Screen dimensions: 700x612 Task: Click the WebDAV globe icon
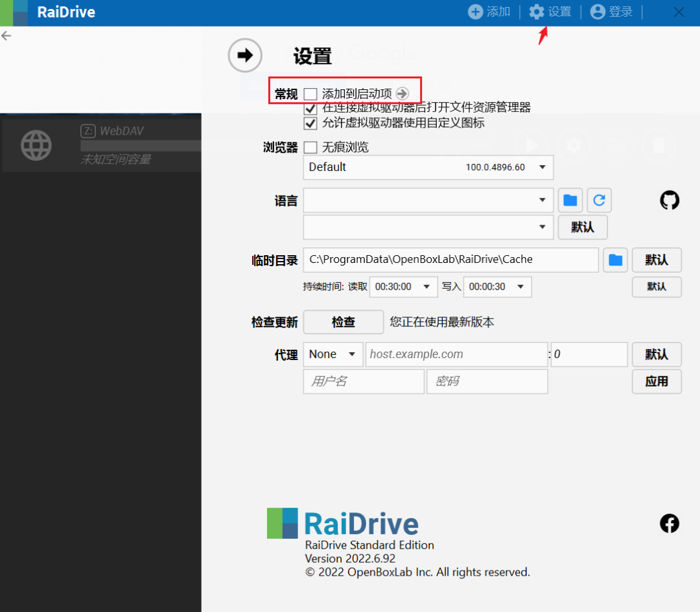coord(36,146)
